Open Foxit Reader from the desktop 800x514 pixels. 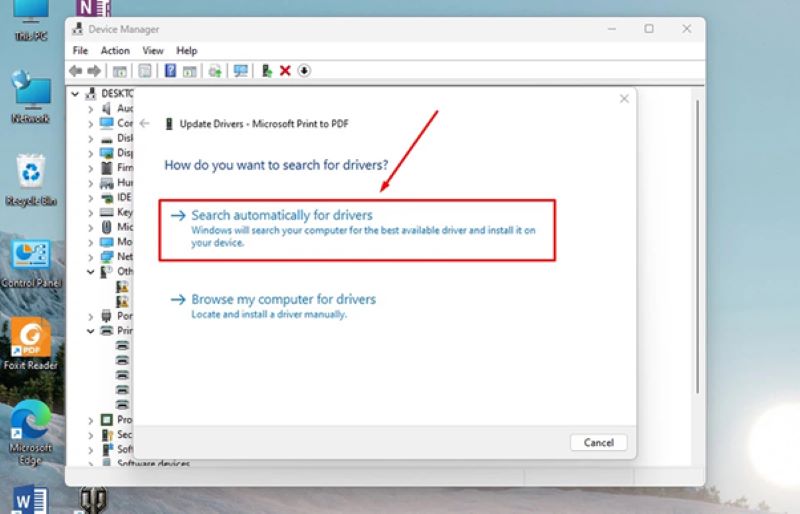(31, 340)
